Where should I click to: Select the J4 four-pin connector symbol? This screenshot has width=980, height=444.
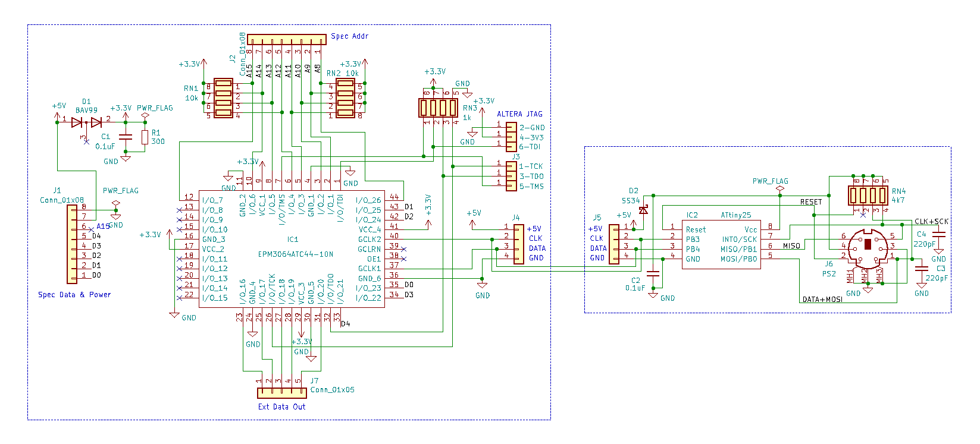[519, 244]
